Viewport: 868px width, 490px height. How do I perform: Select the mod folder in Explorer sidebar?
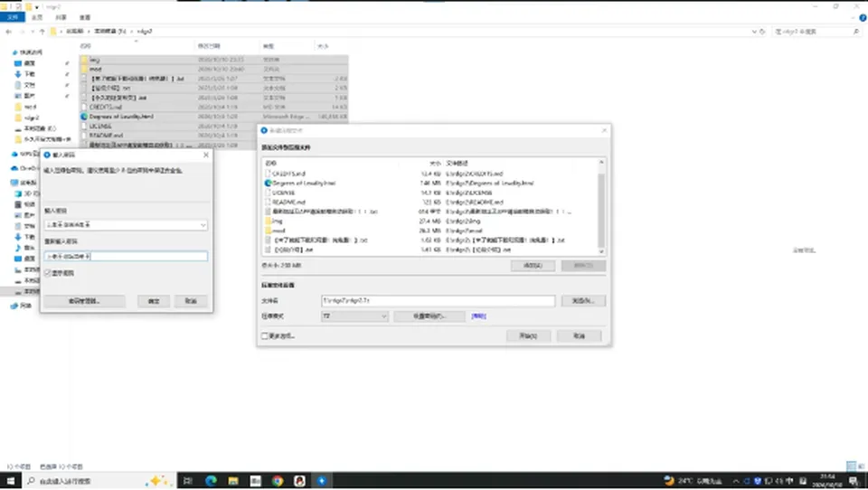[31, 107]
